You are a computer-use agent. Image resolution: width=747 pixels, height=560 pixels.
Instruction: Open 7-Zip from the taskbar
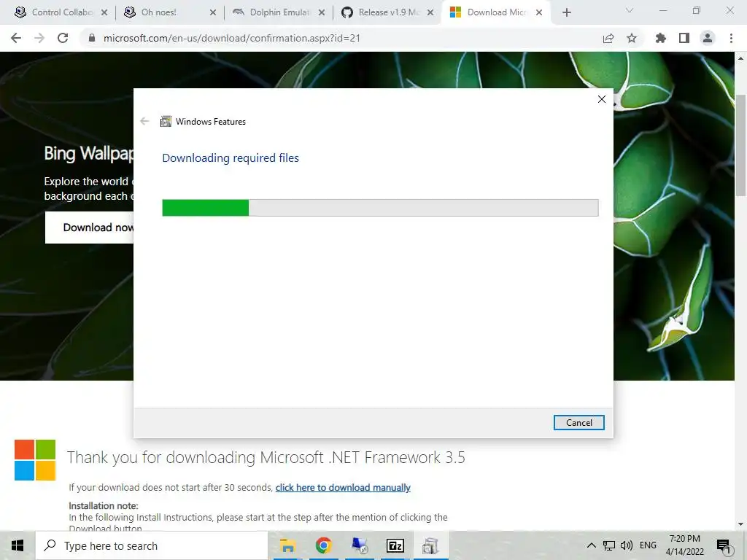point(395,545)
